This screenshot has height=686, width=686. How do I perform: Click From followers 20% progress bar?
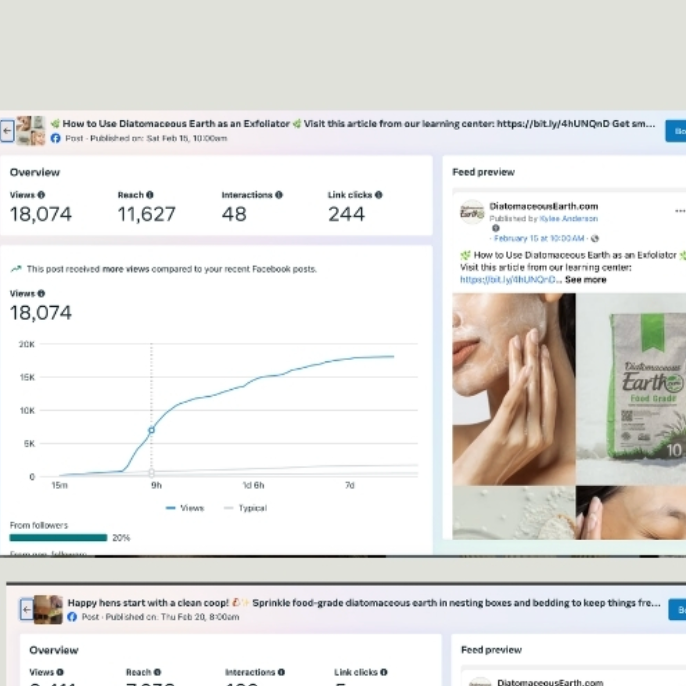pyautogui.click(x=58, y=538)
